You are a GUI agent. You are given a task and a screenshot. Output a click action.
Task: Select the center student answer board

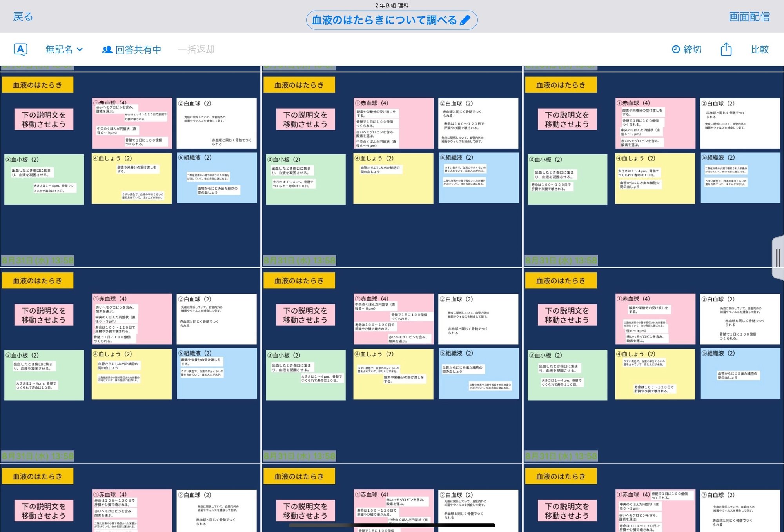(392, 361)
